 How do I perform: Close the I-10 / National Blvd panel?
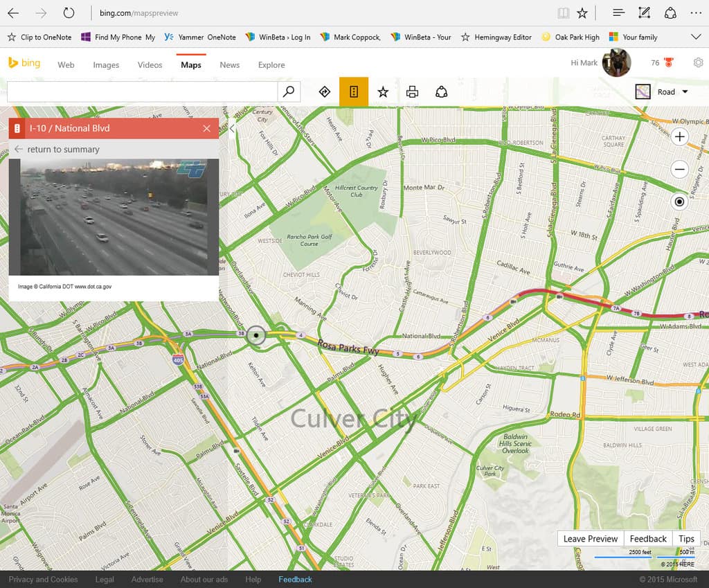[206, 128]
